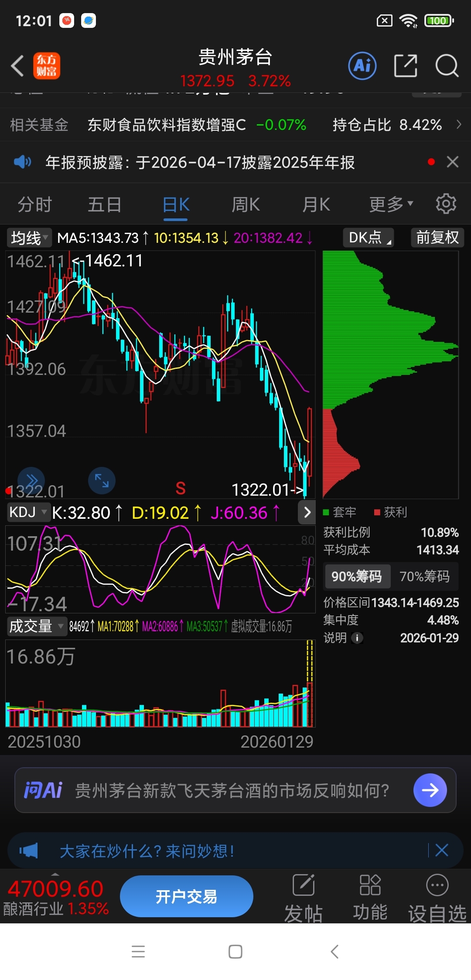Open the 均线 indicator dropdown

[29, 238]
